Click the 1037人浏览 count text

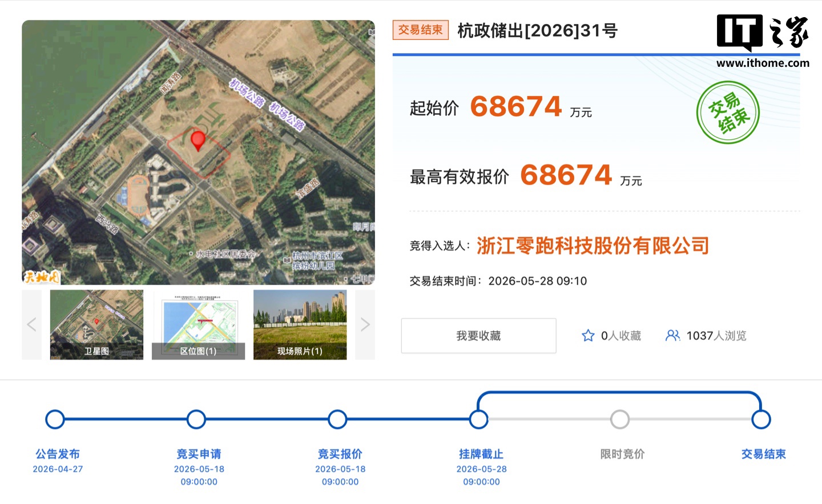pos(716,336)
